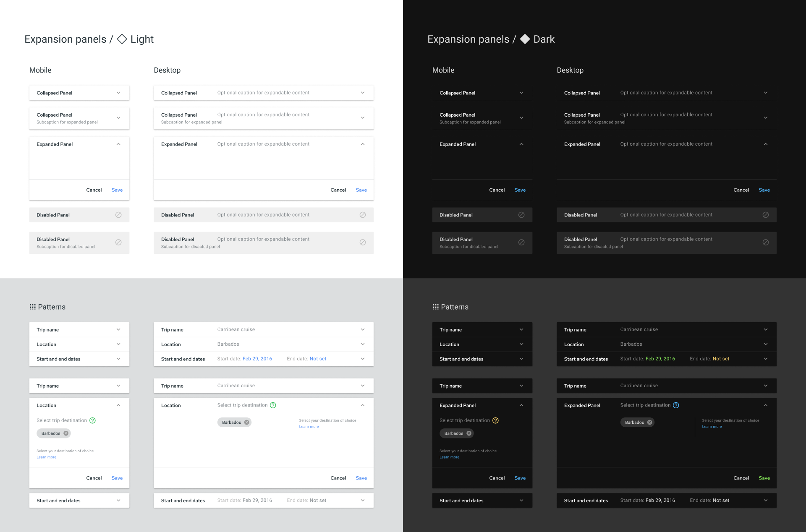The image size is (806, 532).
Task: Collapse the mobile Expanded Panel chevron
Action: pos(119,144)
